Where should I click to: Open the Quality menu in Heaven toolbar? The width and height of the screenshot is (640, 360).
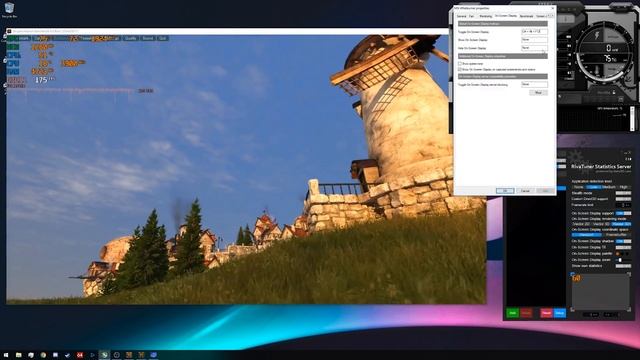131,38
